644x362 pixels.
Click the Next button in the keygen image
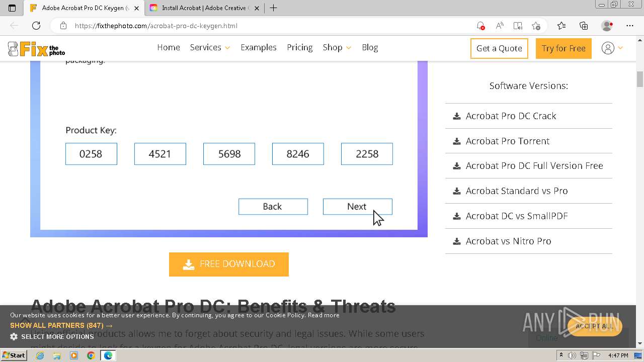tap(357, 207)
